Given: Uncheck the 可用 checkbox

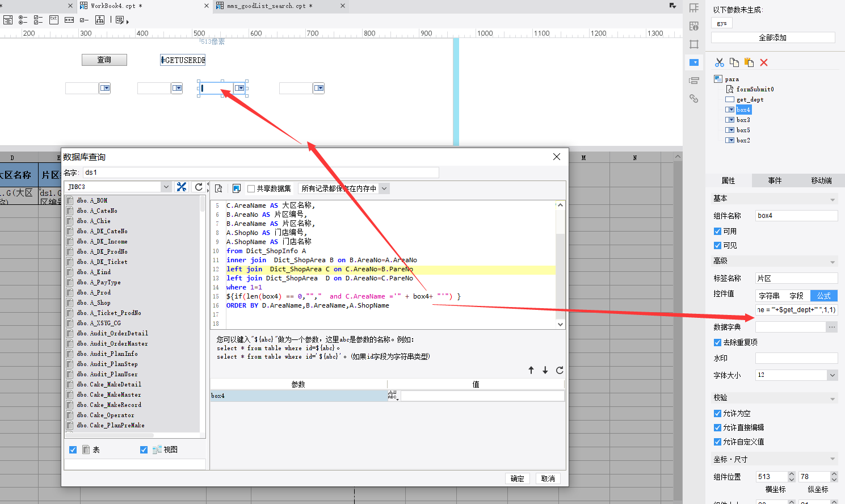Looking at the screenshot, I should click(x=717, y=231).
